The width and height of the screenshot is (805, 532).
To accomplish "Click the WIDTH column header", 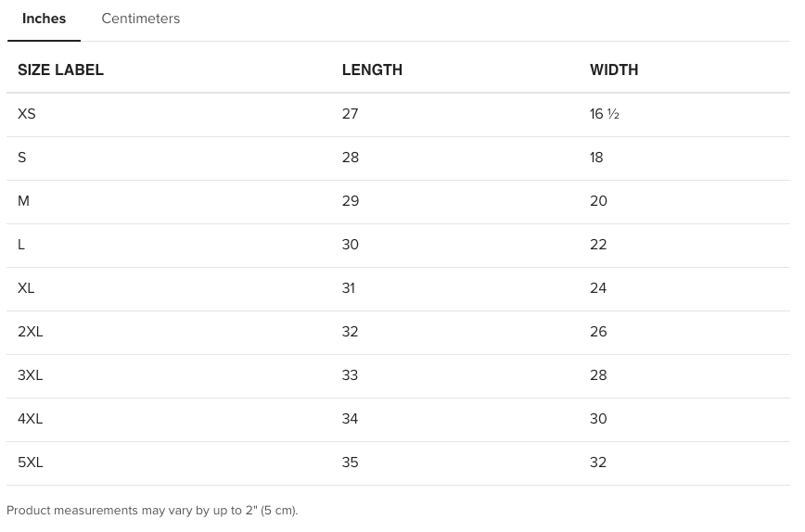I will pos(613,70).
